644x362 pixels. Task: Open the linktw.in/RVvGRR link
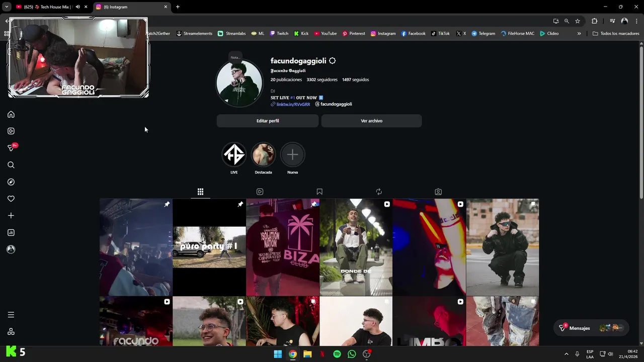[x=290, y=104]
